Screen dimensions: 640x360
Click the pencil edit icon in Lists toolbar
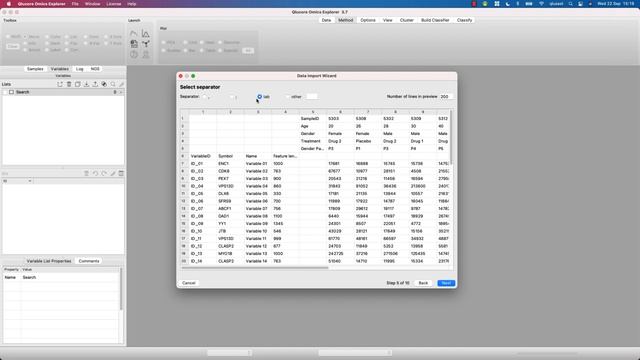122,84
